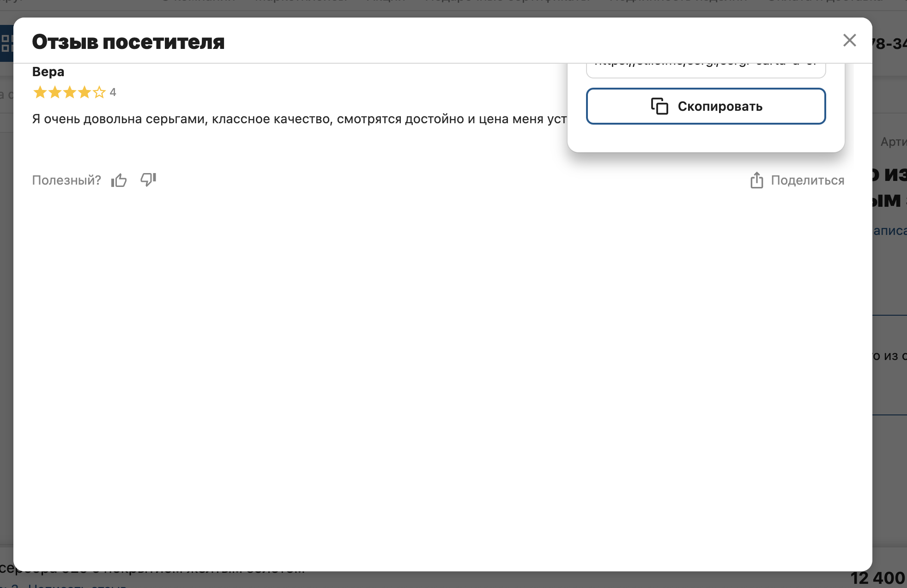
Task: Click the Полезный? label
Action: click(67, 180)
